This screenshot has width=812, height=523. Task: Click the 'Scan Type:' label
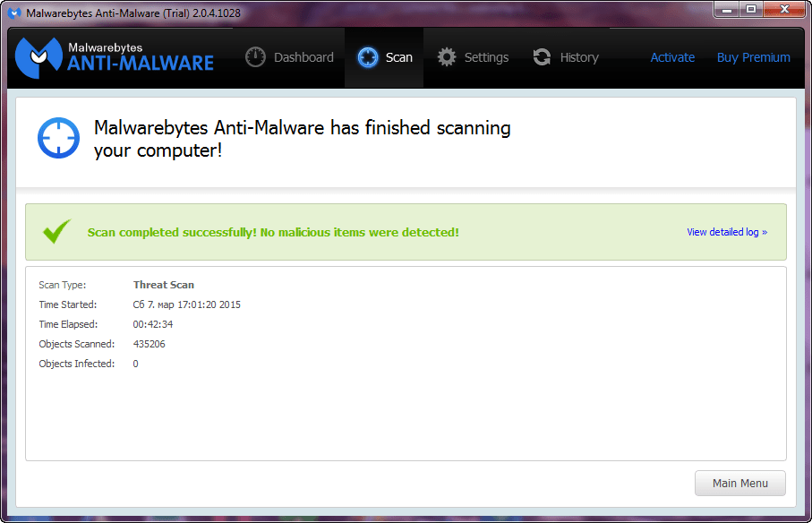(62, 285)
